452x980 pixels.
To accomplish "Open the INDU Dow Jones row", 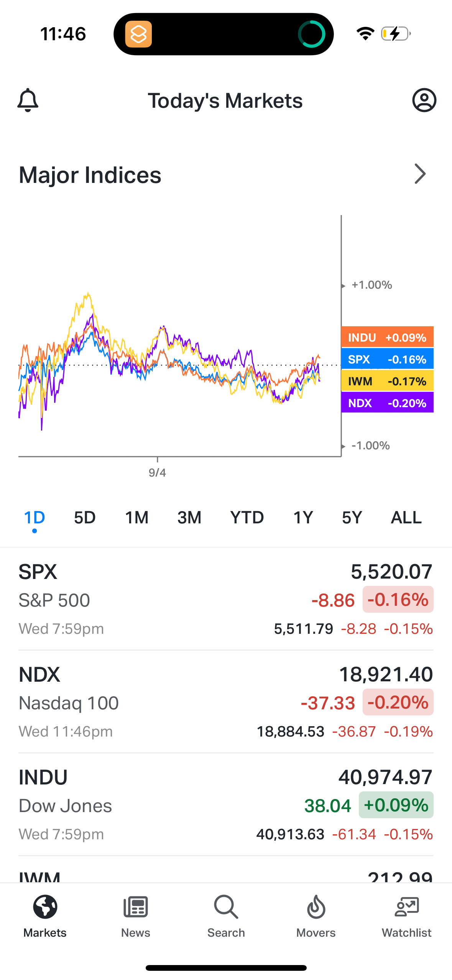I will [x=226, y=805].
